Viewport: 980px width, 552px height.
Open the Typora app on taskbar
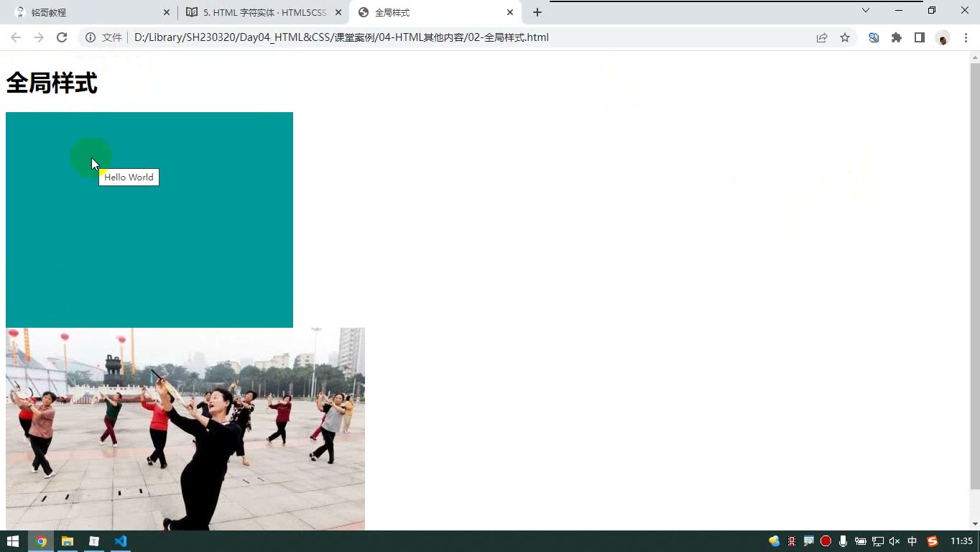(x=94, y=541)
